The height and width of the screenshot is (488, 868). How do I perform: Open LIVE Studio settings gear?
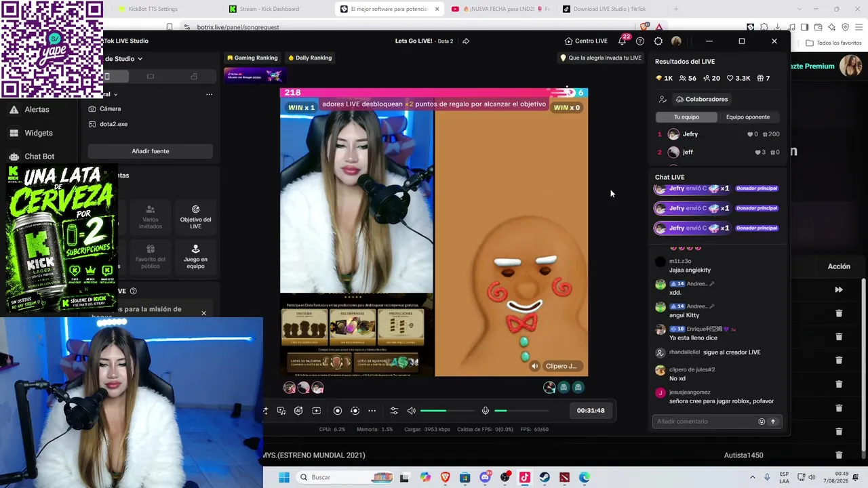point(658,41)
